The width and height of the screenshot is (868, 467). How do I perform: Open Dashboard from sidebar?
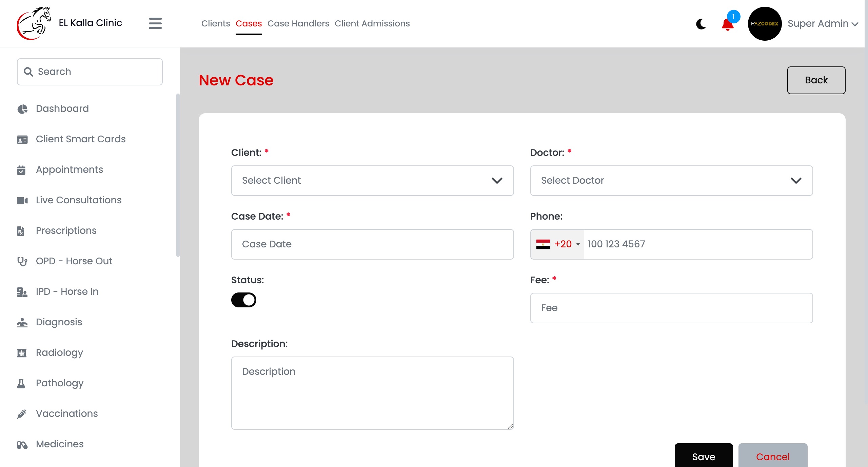62,108
